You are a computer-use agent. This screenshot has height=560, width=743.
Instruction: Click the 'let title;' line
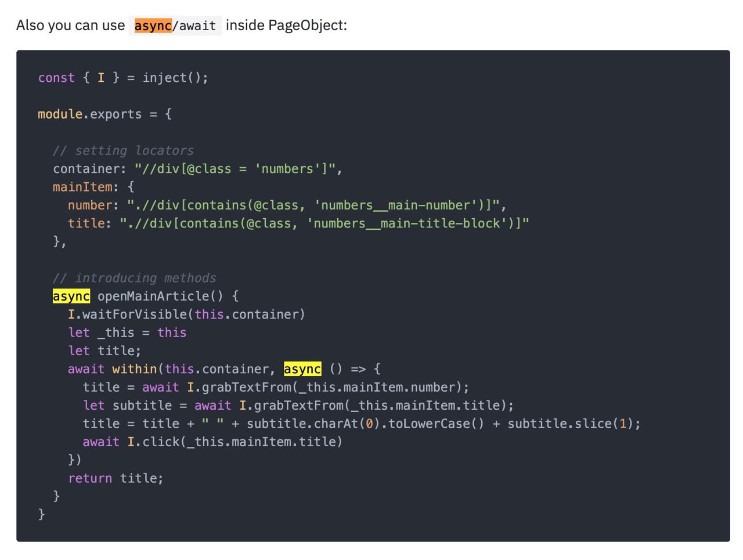click(104, 351)
